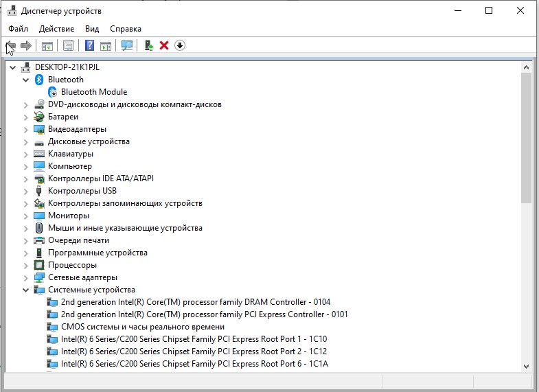Maximize the Диспетчер устройств window

click(x=488, y=11)
